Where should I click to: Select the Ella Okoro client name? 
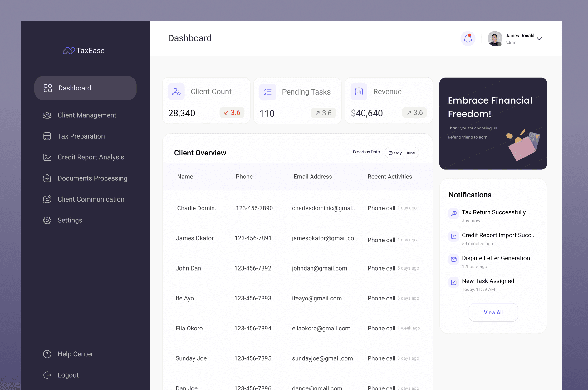(189, 328)
